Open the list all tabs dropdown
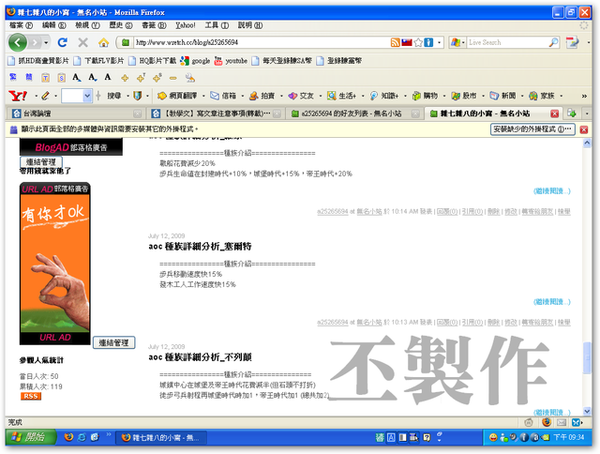The width and height of the screenshot is (600, 454). [587, 113]
